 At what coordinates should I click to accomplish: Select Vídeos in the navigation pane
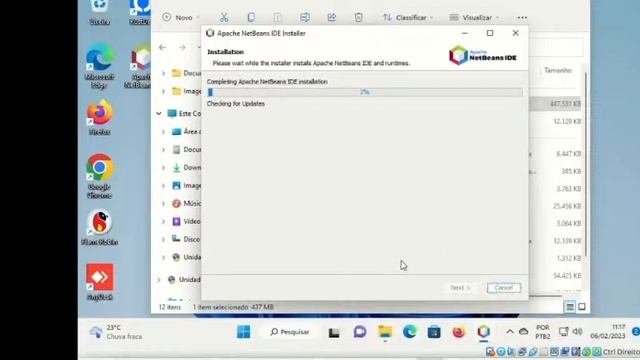coord(187,221)
